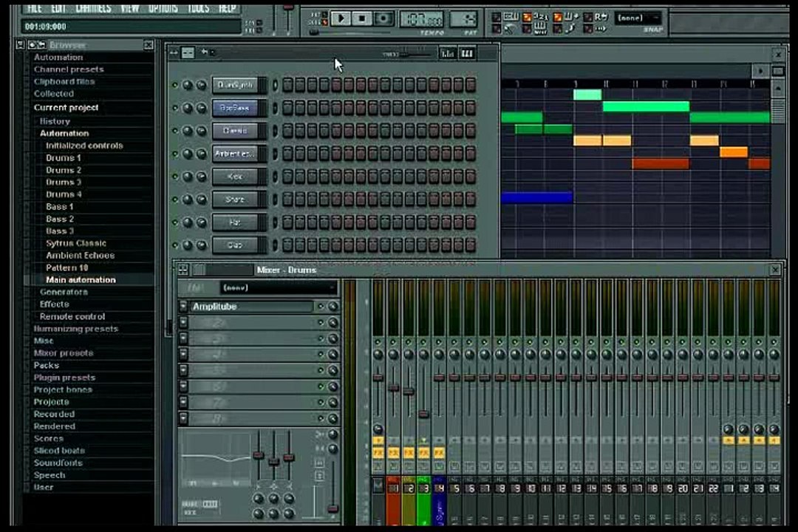This screenshot has height=532, width=798.
Task: Click the icon left of Mixer - Drums title
Action: [183, 270]
